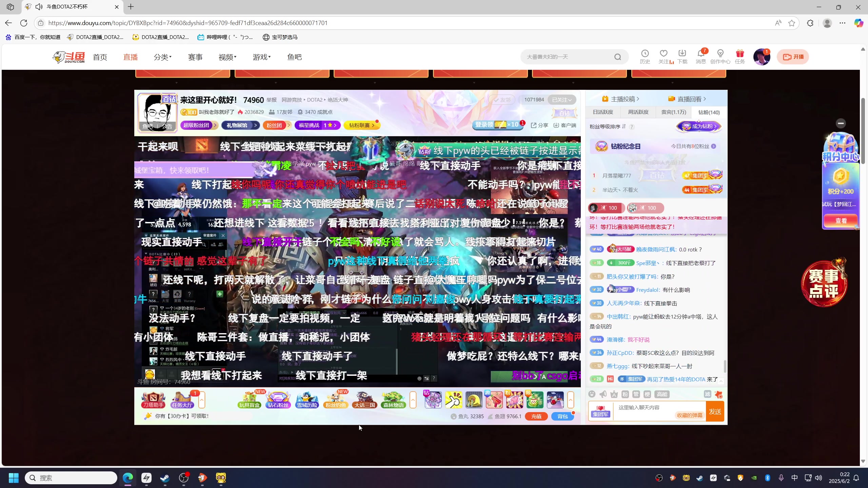Send the airplane gift in the gift bar

pyautogui.click(x=555, y=400)
